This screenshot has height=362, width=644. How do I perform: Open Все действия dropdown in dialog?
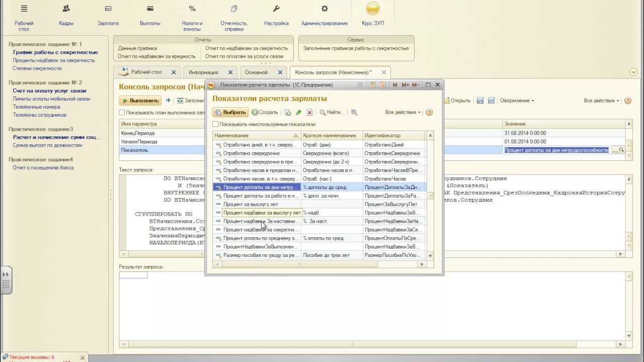pos(403,113)
